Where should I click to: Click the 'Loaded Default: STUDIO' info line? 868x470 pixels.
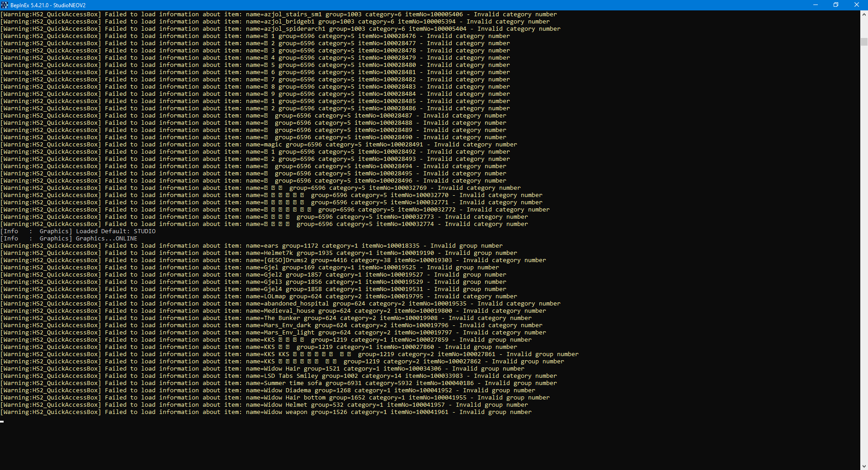115,231
